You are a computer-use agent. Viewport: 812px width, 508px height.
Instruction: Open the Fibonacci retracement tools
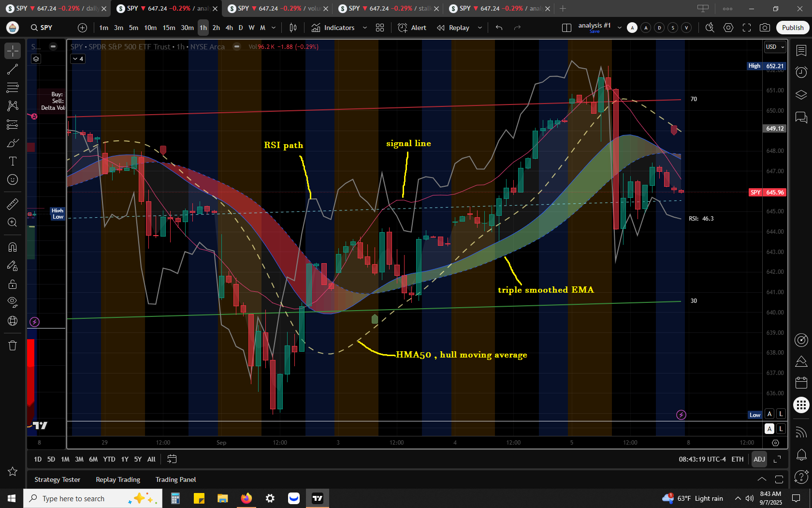(13, 88)
